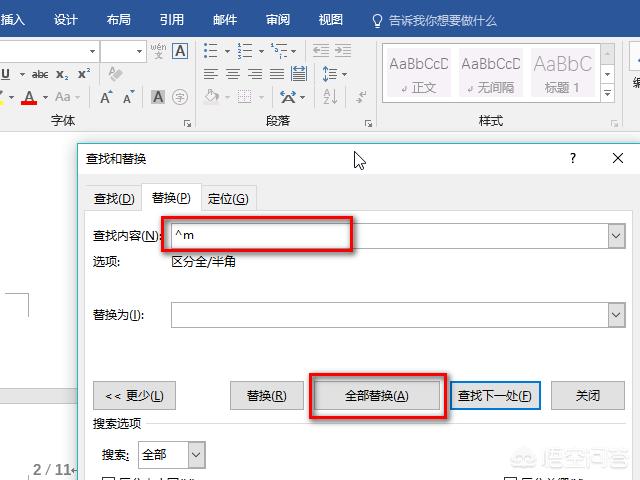The height and width of the screenshot is (480, 640).
Task: Apply subscript formatting
Action: pyautogui.click(x=62, y=74)
